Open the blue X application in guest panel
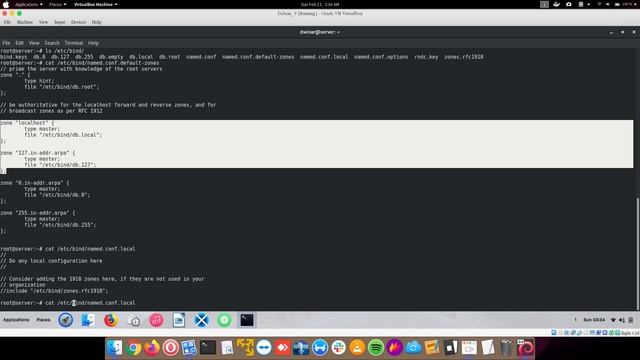Image resolution: width=640 pixels, height=360 pixels. pos(201,320)
